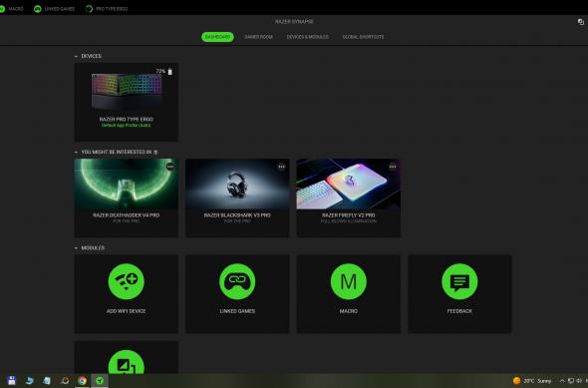Show hidden system tray icons
This screenshot has height=388, width=588.
562,381
